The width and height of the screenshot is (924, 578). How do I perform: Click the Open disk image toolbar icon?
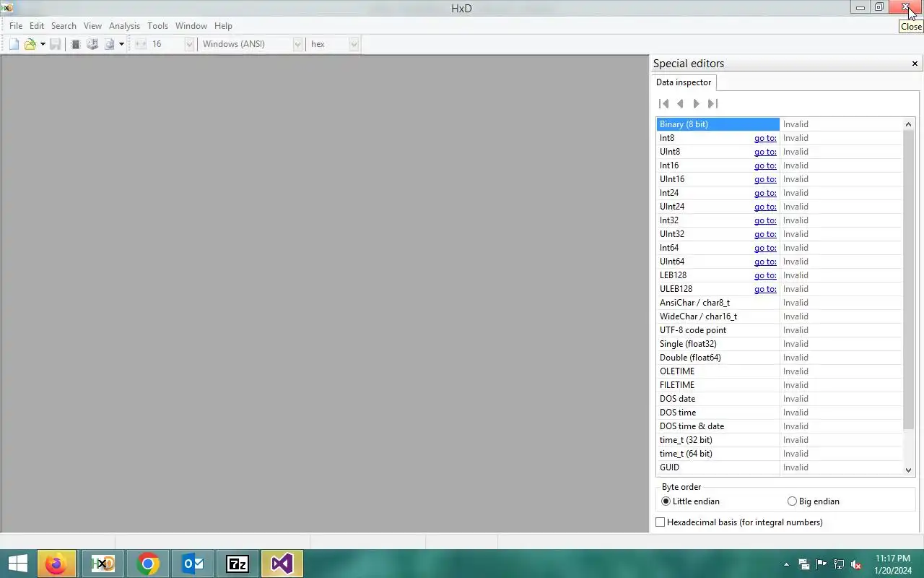[x=109, y=44]
